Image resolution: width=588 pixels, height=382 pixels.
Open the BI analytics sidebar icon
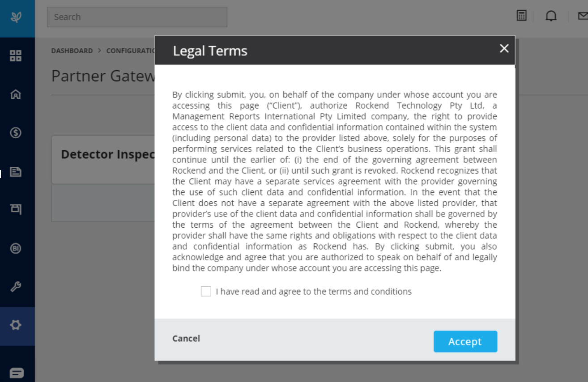coord(16,248)
